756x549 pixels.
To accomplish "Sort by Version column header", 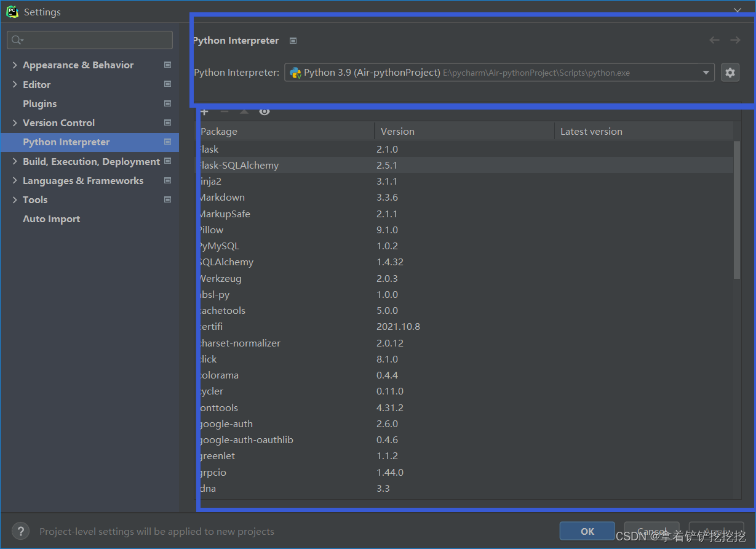I will click(x=464, y=131).
